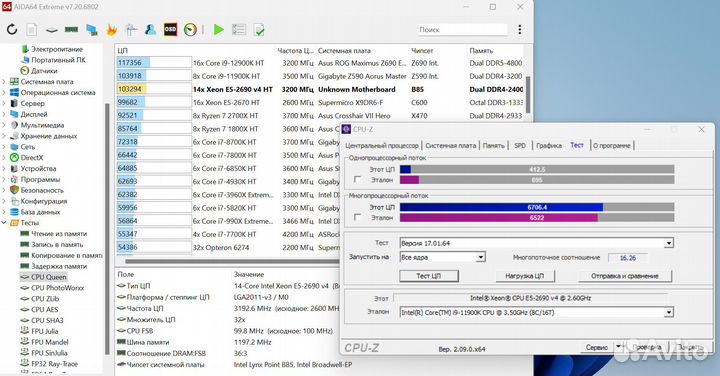The height and width of the screenshot is (376, 720).
Task: Switch to Память tab in CPU-Z
Action: click(x=494, y=146)
